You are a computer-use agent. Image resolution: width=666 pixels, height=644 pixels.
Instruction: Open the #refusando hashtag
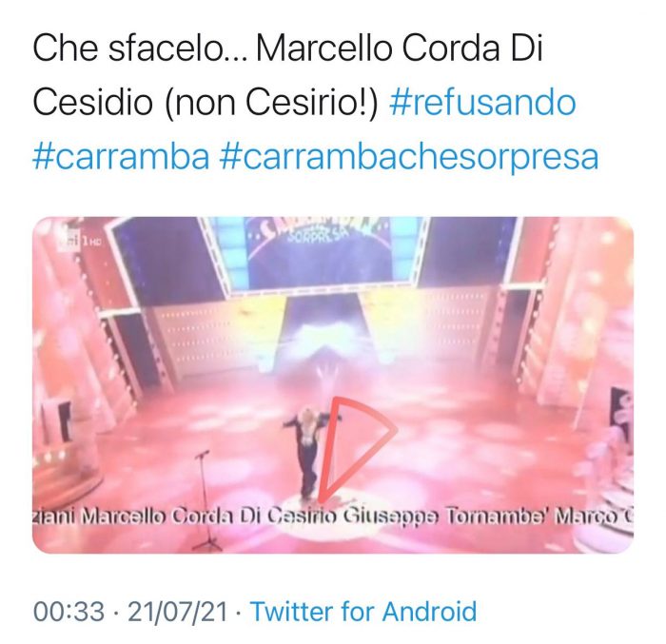click(x=482, y=104)
